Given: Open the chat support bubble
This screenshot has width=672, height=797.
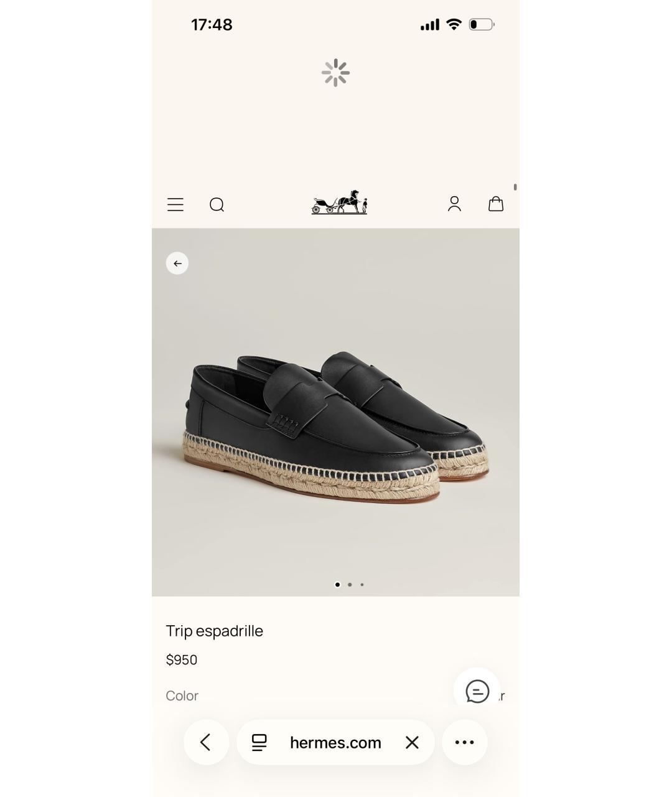Looking at the screenshot, I should point(477,691).
